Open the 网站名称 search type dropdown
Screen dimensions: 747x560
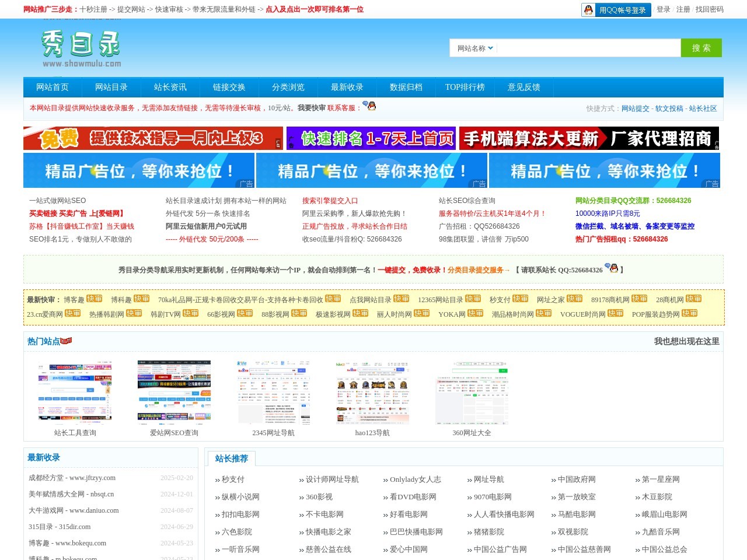(x=474, y=48)
